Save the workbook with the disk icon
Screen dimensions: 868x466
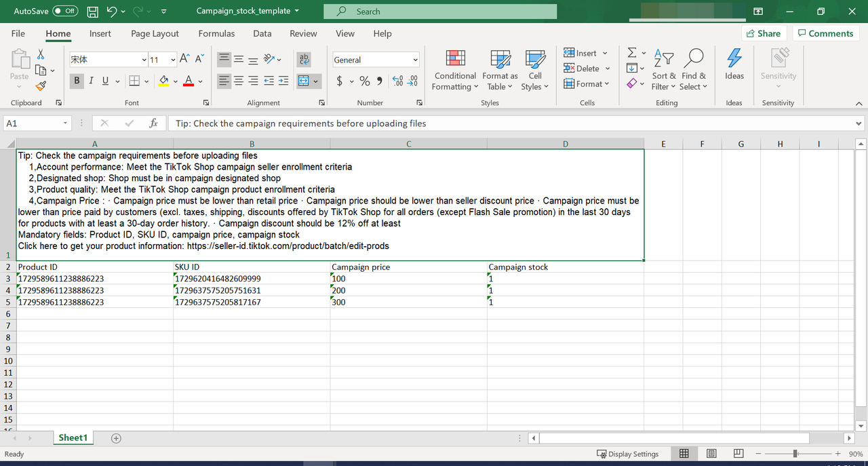(93, 12)
